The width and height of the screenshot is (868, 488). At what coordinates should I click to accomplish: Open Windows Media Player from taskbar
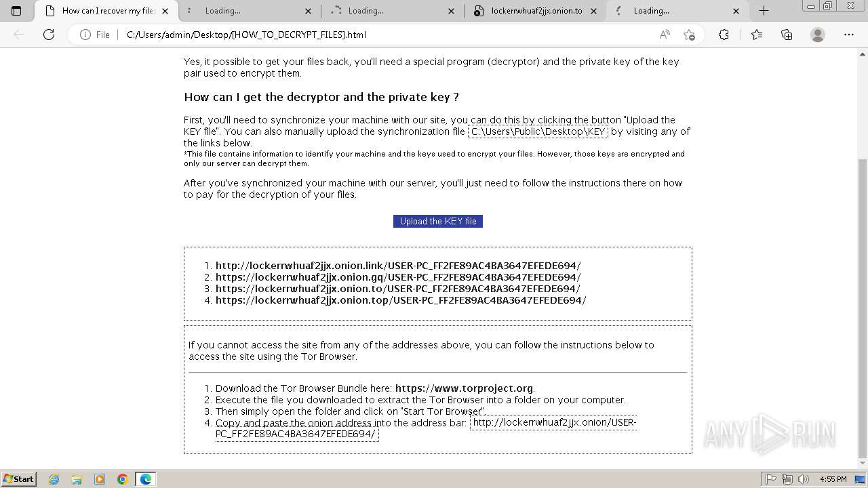[x=100, y=479]
